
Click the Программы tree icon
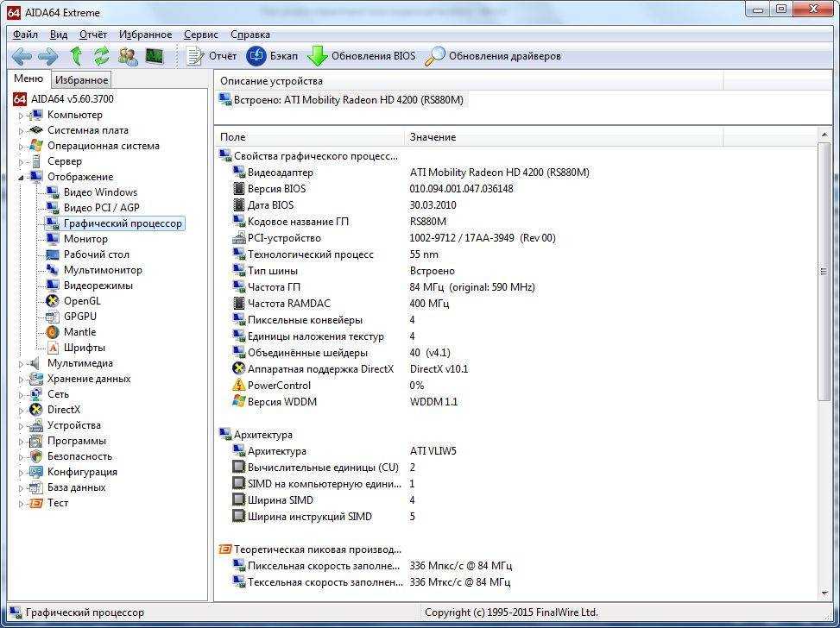36,441
